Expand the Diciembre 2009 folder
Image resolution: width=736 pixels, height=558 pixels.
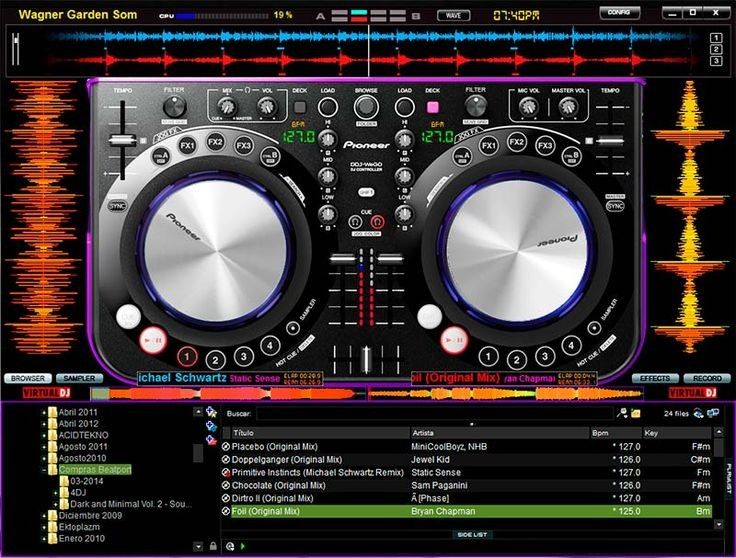coord(44,516)
